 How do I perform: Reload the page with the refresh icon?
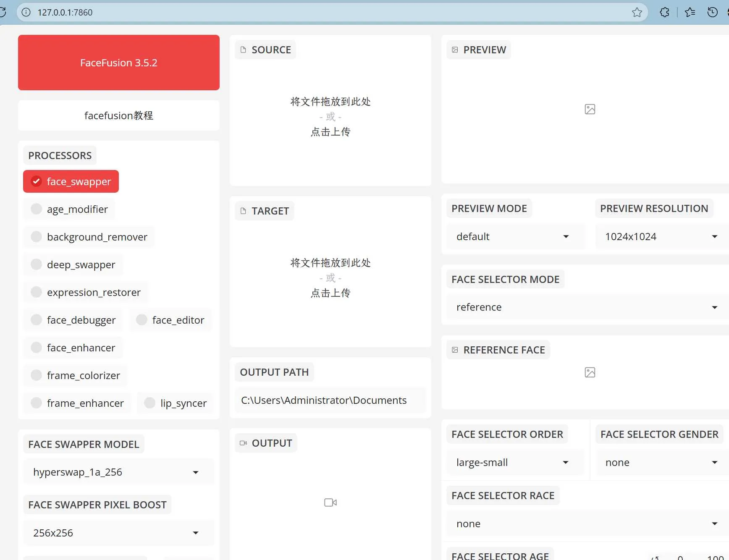click(x=3, y=12)
